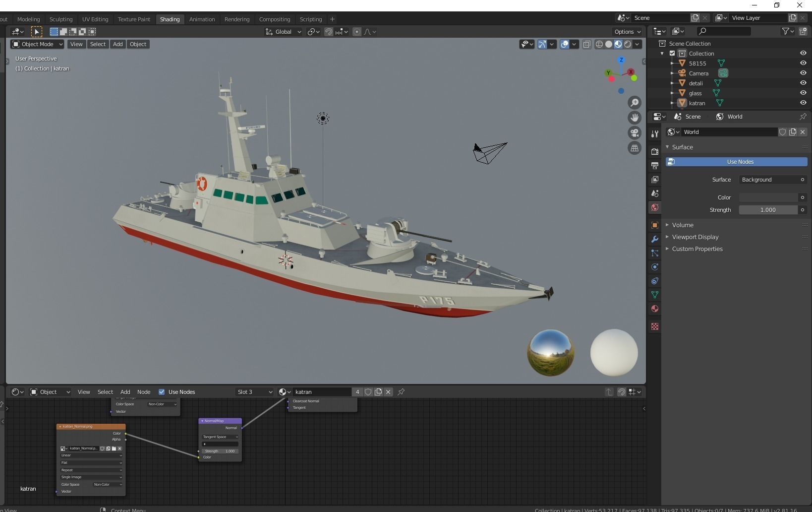
Task: Toggle X-Ray display in the viewport header
Action: click(x=586, y=44)
